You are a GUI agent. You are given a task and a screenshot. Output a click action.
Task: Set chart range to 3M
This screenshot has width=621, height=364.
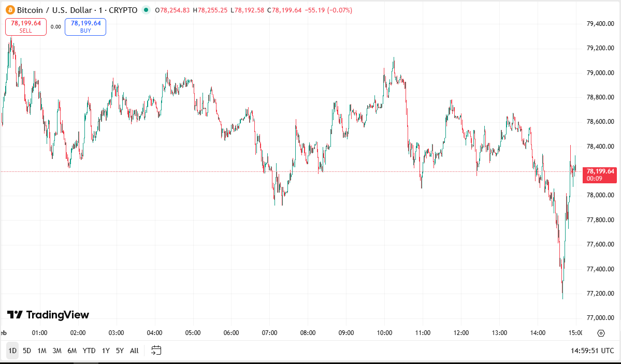point(57,351)
